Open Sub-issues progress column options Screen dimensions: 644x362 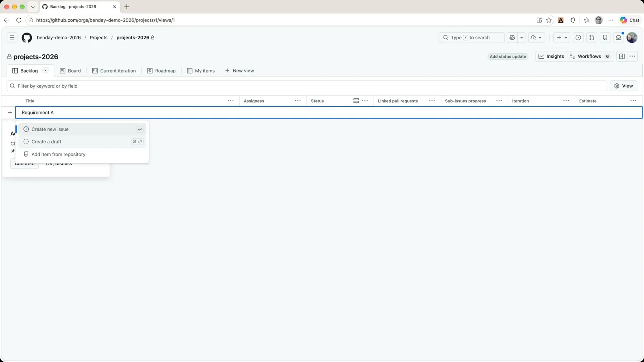click(x=499, y=101)
